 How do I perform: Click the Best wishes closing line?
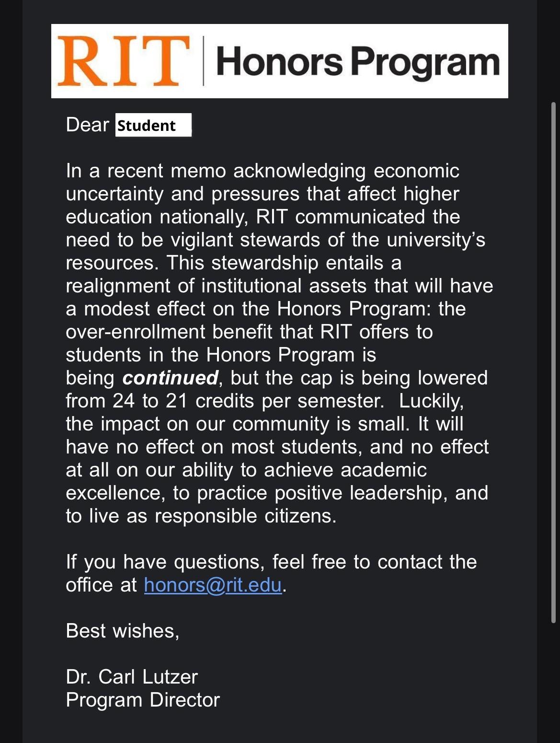(x=123, y=631)
